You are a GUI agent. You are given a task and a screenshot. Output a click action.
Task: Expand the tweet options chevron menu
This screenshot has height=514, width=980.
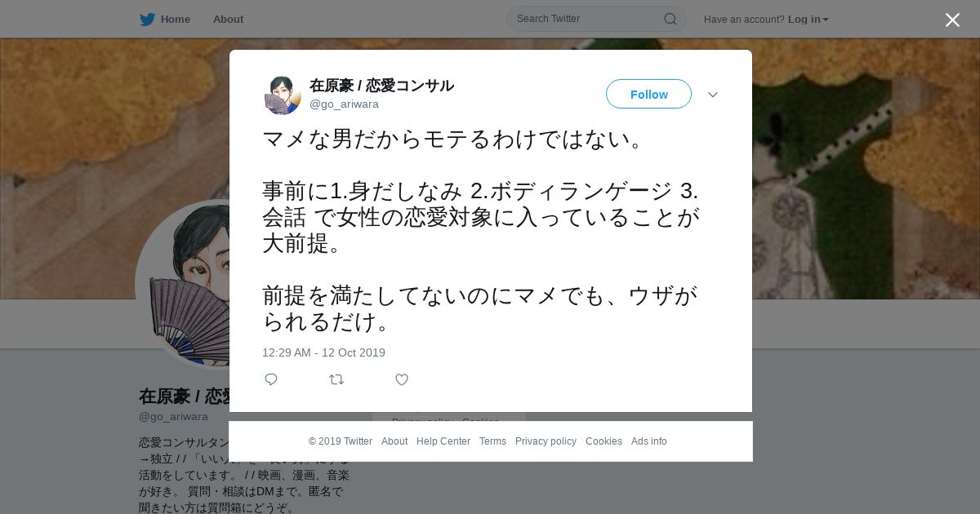click(x=713, y=95)
